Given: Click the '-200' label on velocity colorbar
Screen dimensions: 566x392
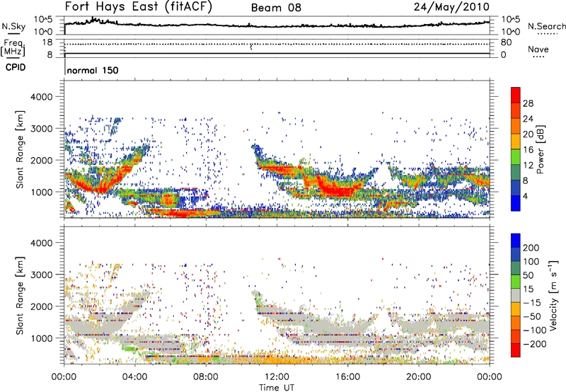Looking at the screenshot, I should [535, 344].
